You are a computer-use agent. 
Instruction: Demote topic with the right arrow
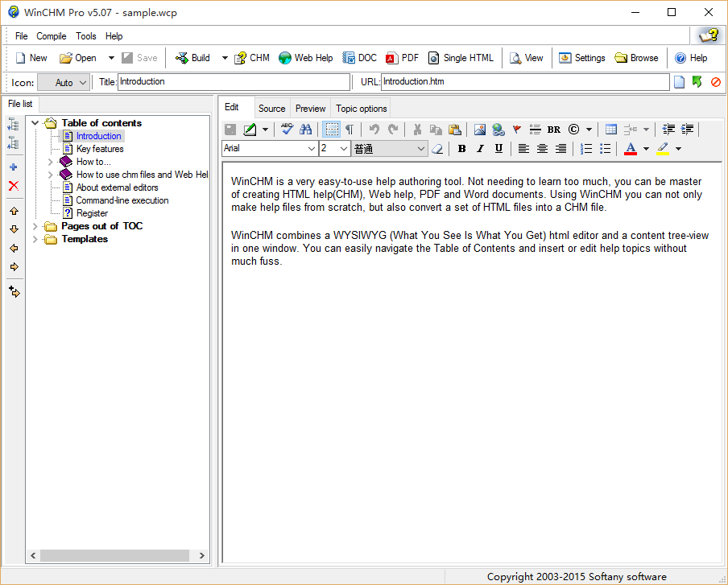14,267
